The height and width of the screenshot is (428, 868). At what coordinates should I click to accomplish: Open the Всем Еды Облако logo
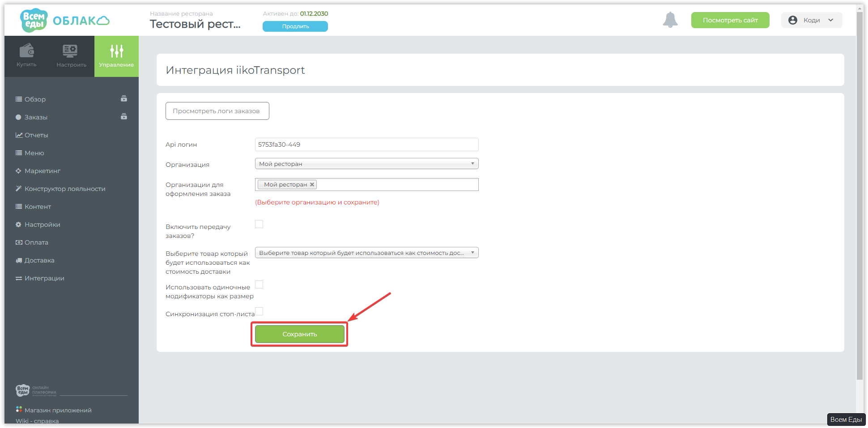(65, 20)
